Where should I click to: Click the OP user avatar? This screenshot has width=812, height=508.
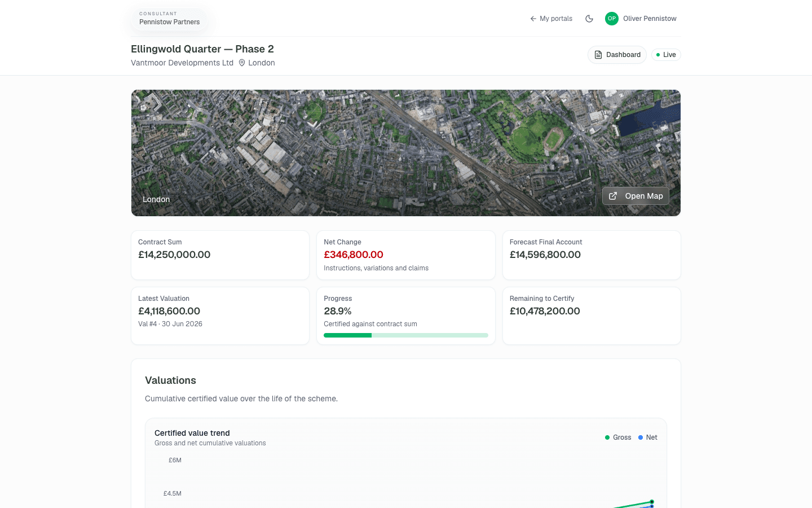click(x=612, y=19)
